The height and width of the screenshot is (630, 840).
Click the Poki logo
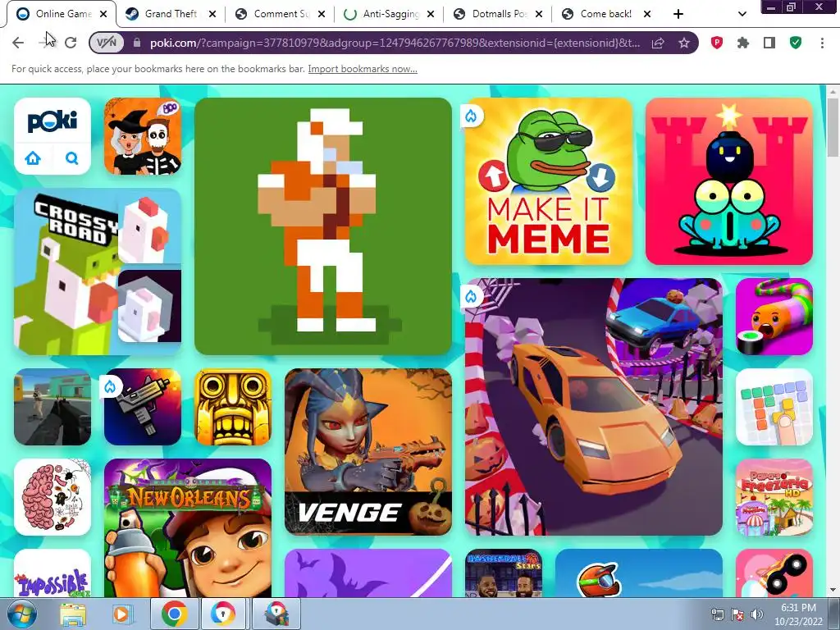pyautogui.click(x=52, y=121)
